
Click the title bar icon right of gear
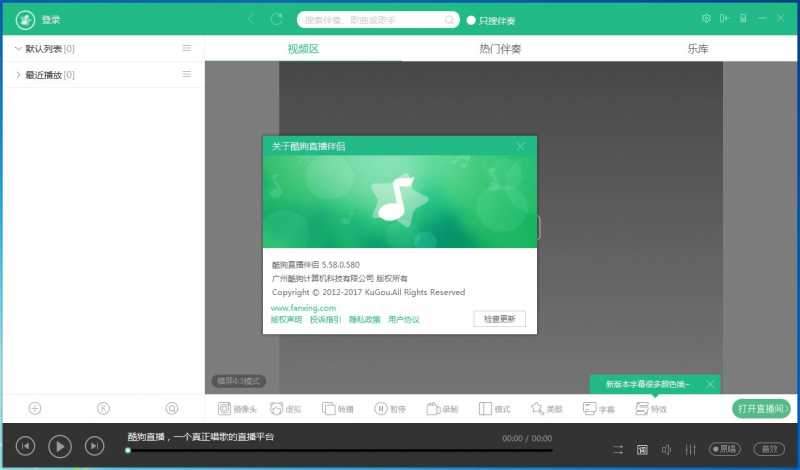724,18
